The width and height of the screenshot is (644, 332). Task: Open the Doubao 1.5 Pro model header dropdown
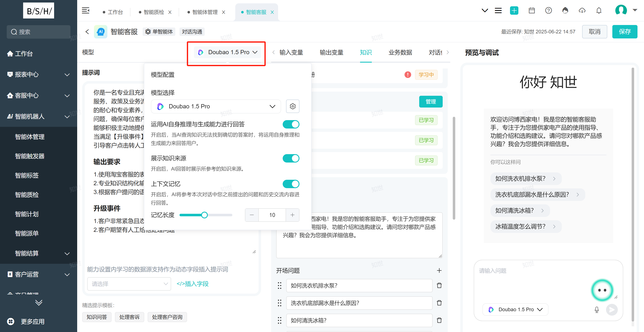tap(227, 52)
